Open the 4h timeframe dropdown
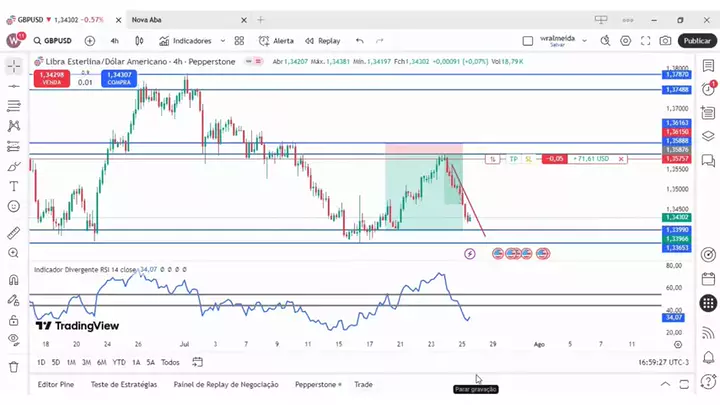 (x=114, y=41)
